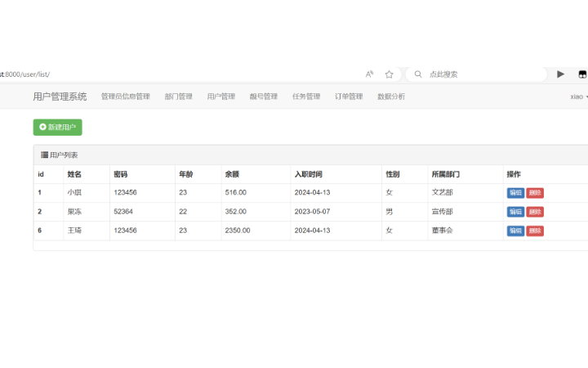Click the list icon beside 用户列表
The height and width of the screenshot is (368, 588).
(x=44, y=155)
